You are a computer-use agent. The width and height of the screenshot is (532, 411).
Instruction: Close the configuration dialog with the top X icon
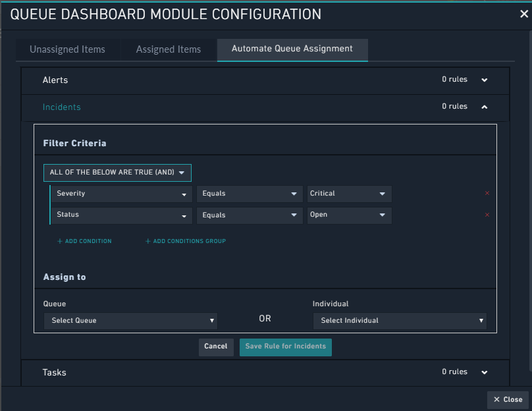524,14
